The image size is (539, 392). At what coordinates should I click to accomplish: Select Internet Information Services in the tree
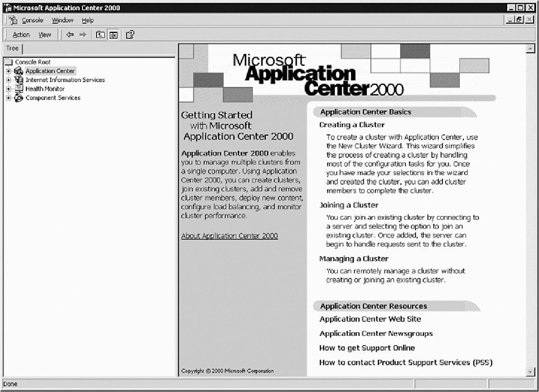[x=65, y=80]
